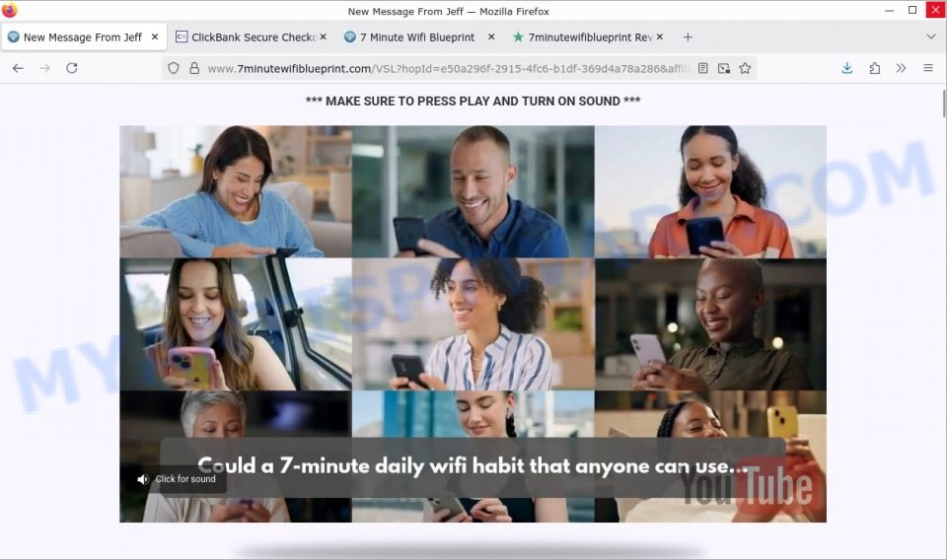Screen dimensions: 947x560
Task: Unmute video via Click for sound button
Action: click(177, 479)
